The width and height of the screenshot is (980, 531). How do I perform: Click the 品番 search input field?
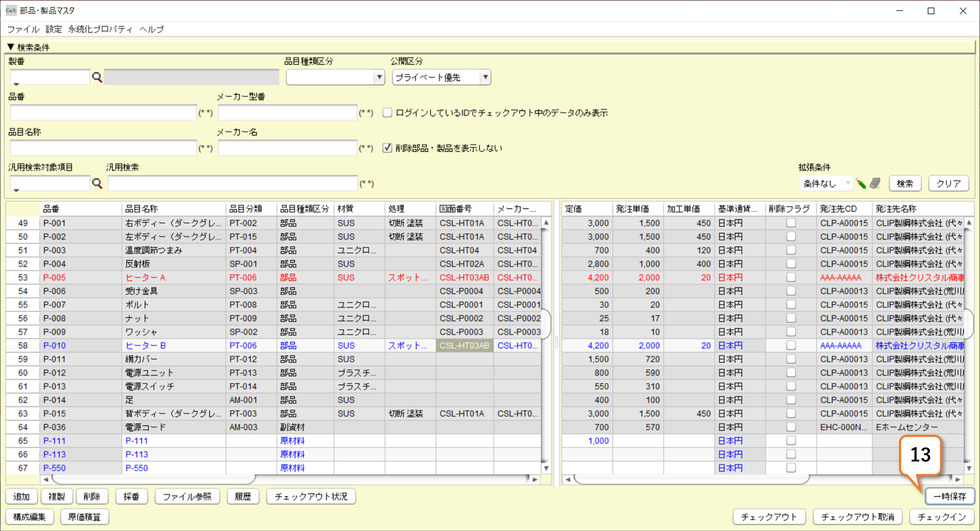[x=103, y=113]
